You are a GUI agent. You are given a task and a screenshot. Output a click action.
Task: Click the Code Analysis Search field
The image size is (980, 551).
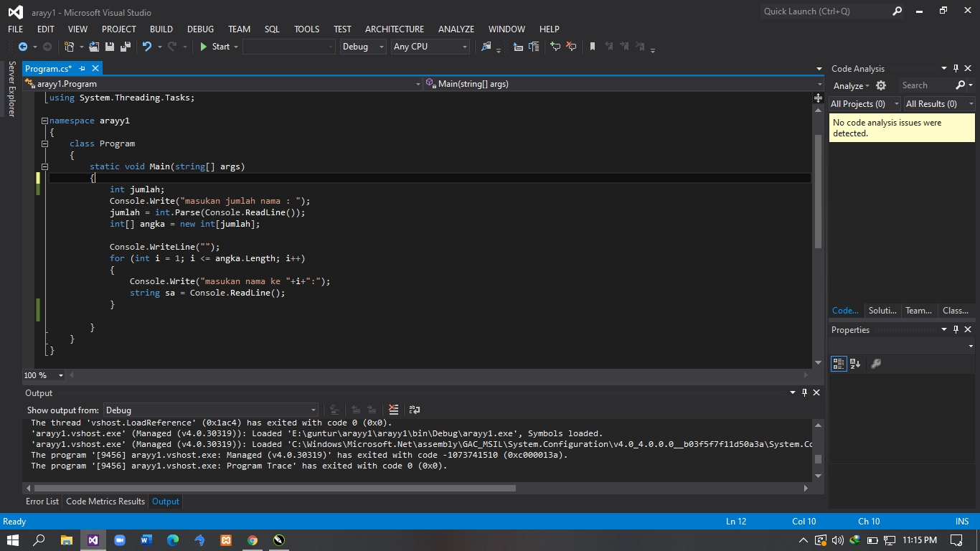(x=926, y=85)
